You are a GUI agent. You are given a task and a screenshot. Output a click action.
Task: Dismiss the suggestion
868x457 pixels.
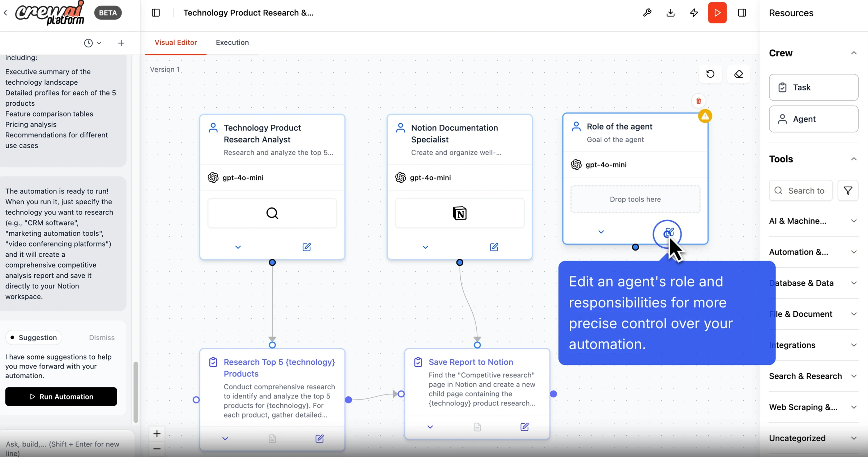102,337
